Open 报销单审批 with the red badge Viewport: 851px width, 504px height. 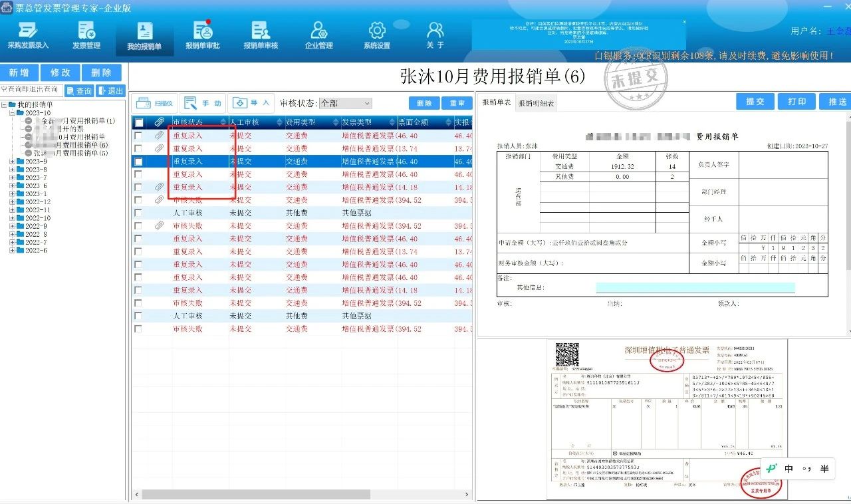(x=202, y=35)
